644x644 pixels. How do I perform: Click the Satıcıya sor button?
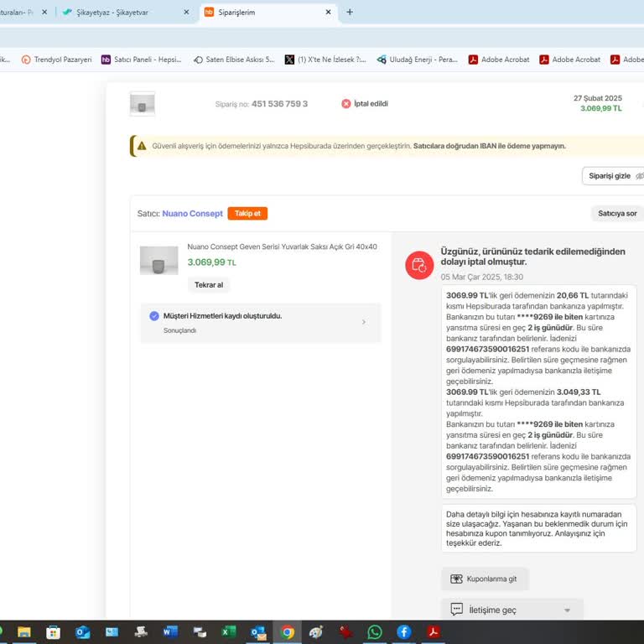coord(617,214)
